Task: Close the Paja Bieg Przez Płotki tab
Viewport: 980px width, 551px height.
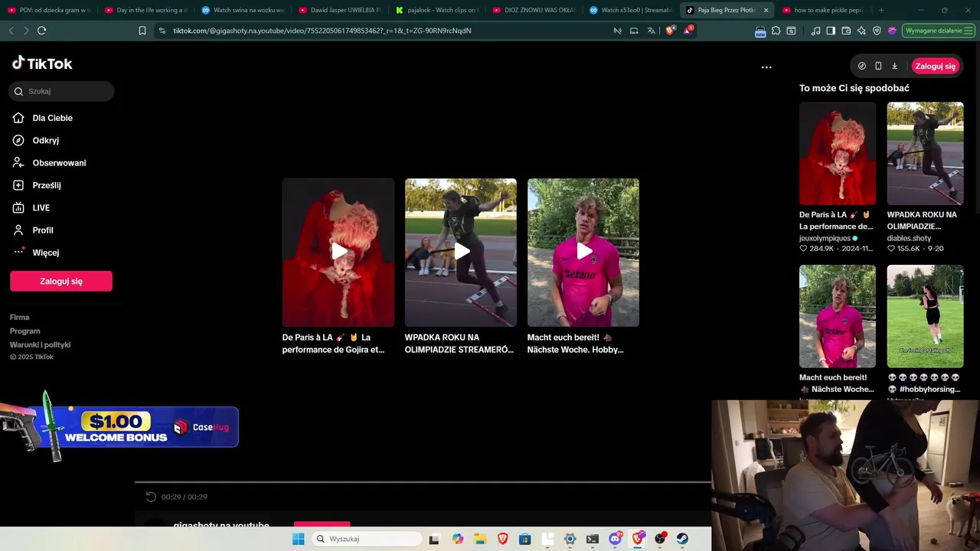Action: (766, 10)
